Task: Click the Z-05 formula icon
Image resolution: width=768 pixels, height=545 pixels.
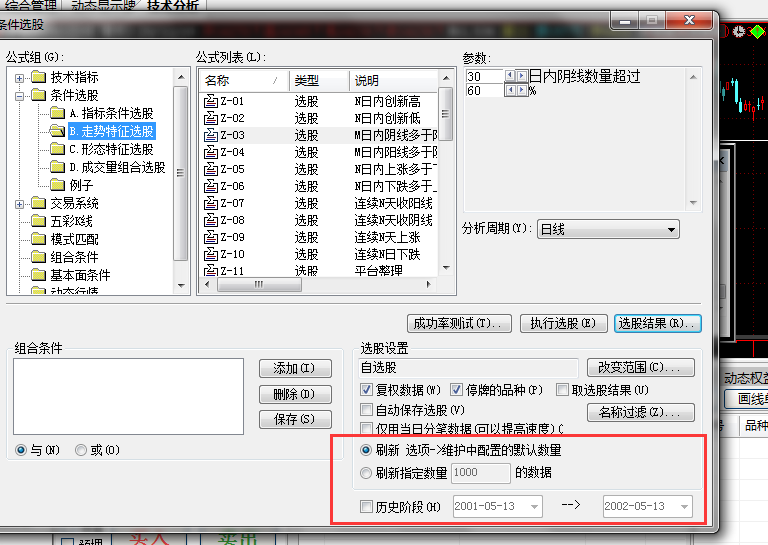Action: [x=211, y=169]
